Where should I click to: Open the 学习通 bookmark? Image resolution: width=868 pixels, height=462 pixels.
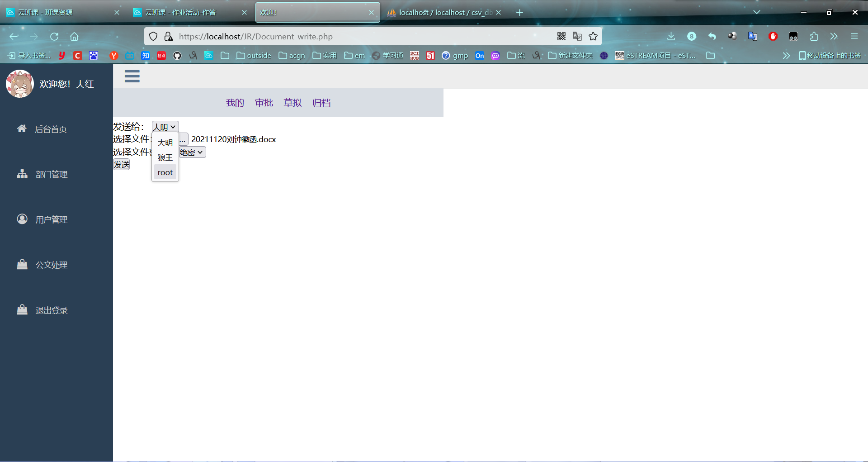pos(388,56)
